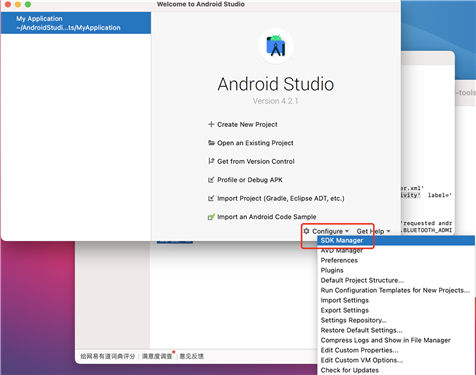Choose Export Settings menu entry
The height and width of the screenshot is (375, 476).
click(396, 310)
